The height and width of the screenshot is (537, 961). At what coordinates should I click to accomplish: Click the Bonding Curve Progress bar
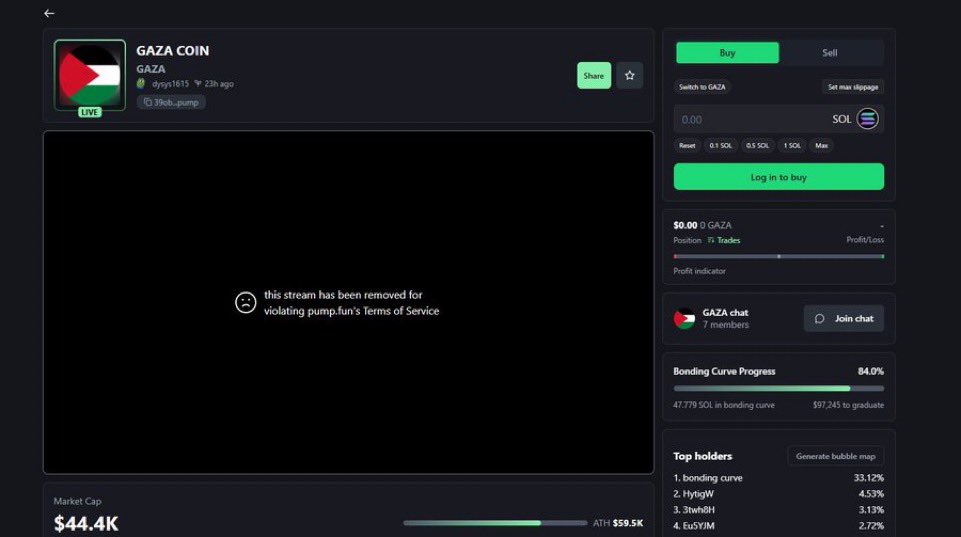778,388
